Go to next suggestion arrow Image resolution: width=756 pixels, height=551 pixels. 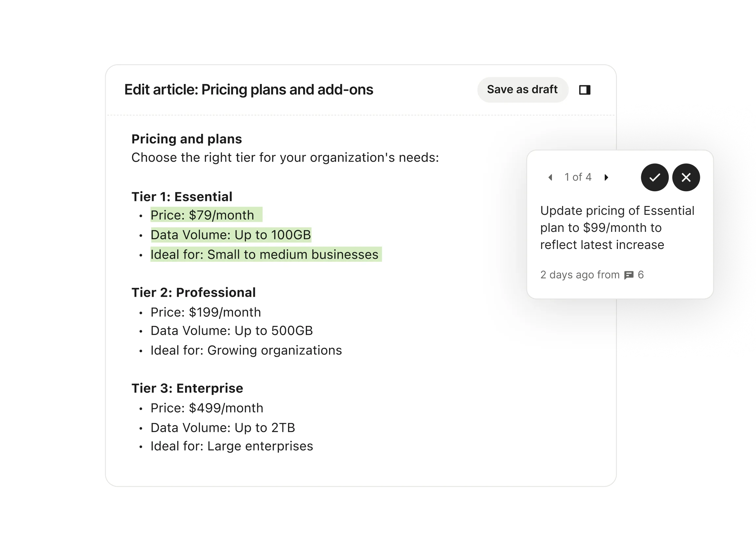606,177
